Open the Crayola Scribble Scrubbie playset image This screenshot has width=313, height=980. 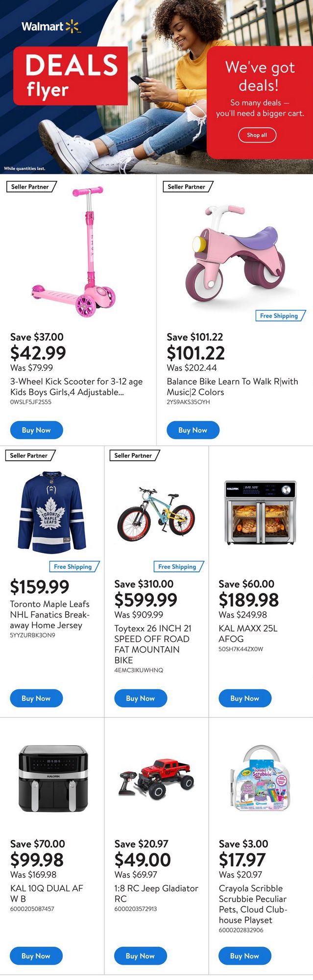(261, 779)
